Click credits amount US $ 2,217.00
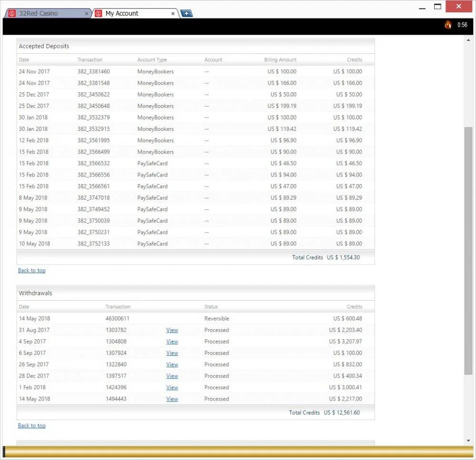 pos(346,399)
